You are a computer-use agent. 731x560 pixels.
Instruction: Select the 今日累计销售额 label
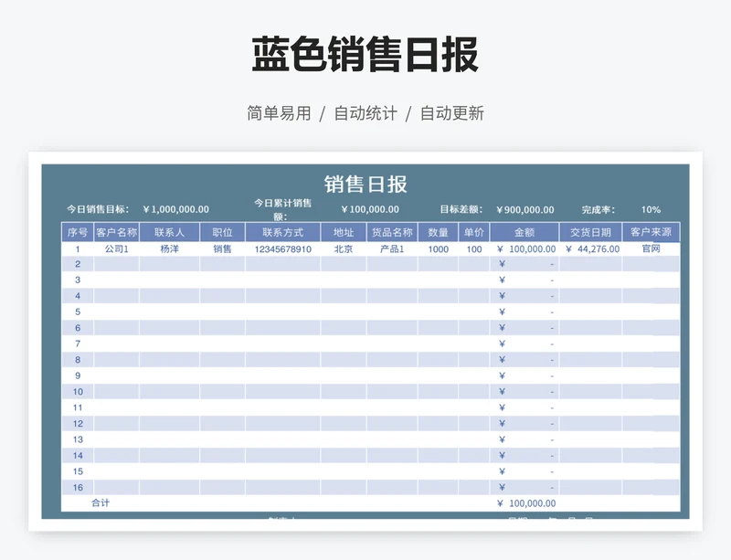pyautogui.click(x=283, y=210)
